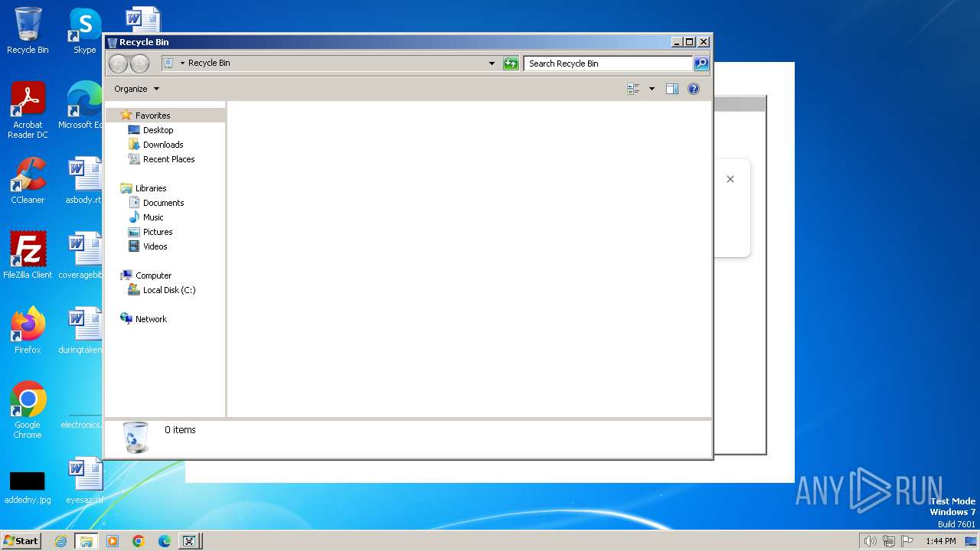Select the asbody.rtf desktop document
980x551 pixels.
pyautogui.click(x=83, y=181)
